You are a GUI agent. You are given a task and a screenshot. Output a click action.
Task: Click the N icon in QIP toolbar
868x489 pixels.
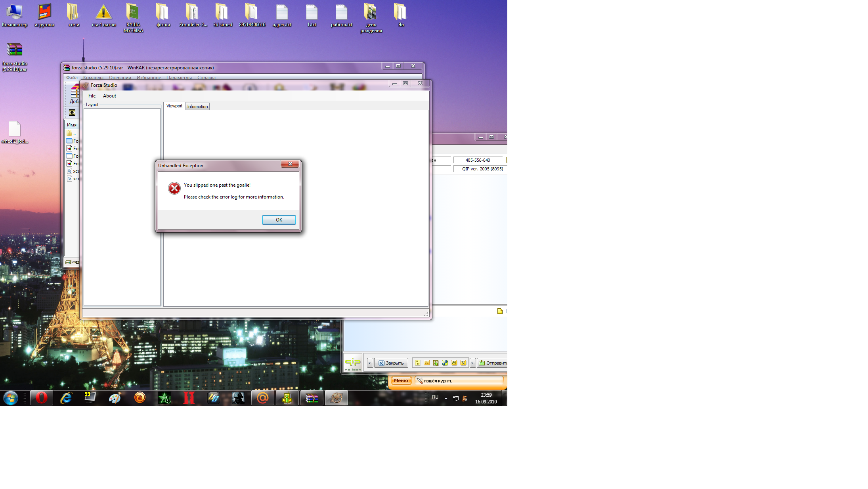coord(463,363)
